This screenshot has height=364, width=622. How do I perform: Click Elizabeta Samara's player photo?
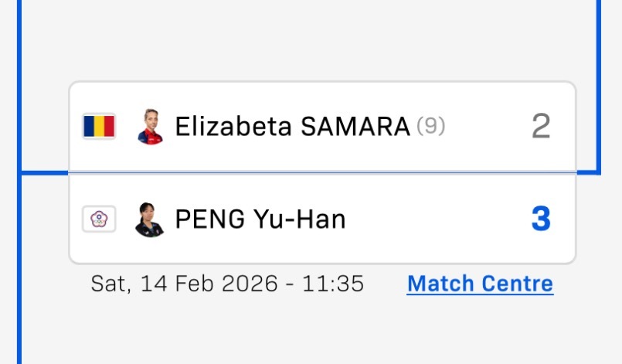click(x=149, y=127)
